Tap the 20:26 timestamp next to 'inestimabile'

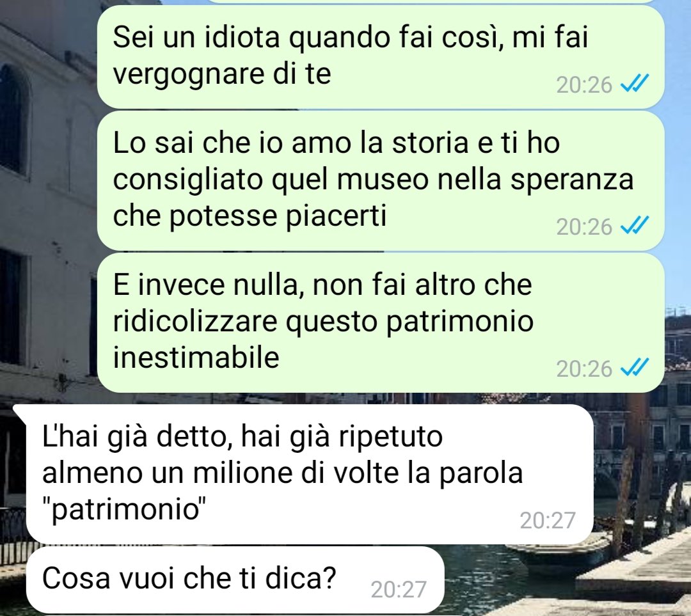tap(584, 368)
